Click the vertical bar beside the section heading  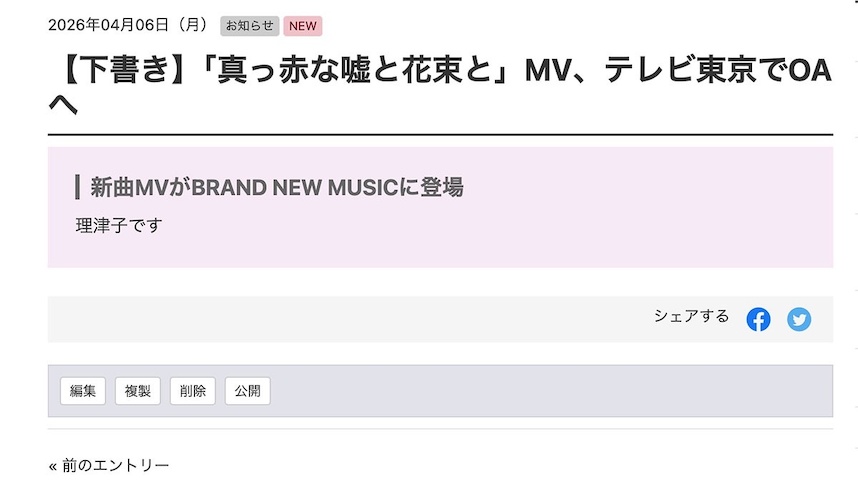78,187
